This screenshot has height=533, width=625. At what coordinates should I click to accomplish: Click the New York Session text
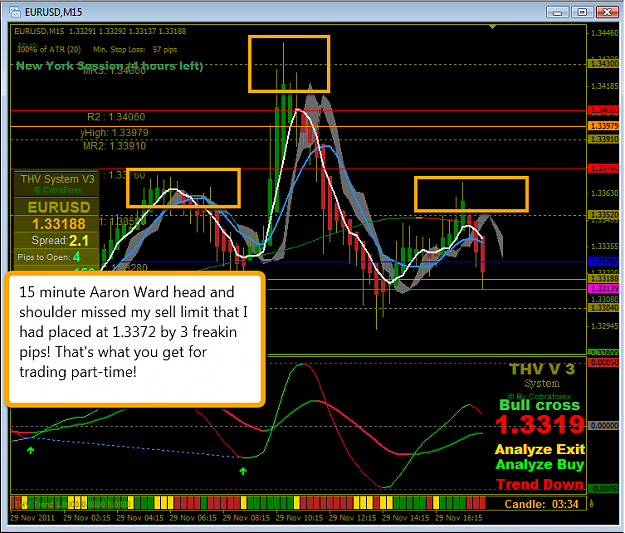click(109, 66)
